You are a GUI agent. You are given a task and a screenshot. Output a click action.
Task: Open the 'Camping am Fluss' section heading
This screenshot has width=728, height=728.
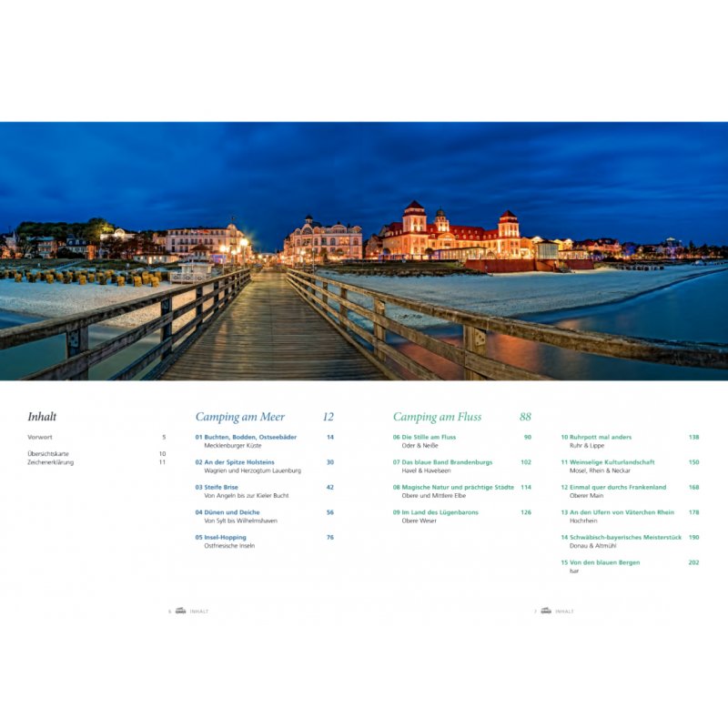[x=437, y=417]
